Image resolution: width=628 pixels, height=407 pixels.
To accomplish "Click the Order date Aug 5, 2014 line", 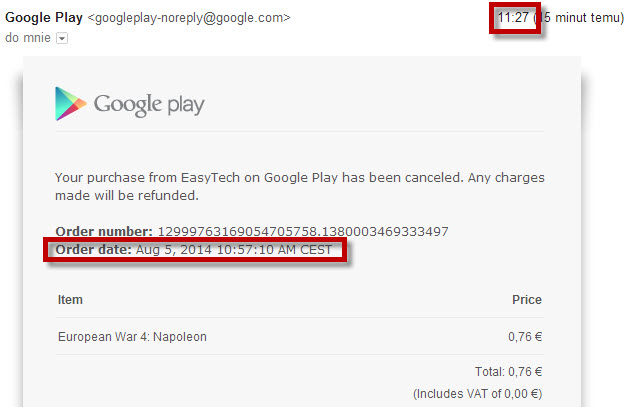I will click(194, 250).
